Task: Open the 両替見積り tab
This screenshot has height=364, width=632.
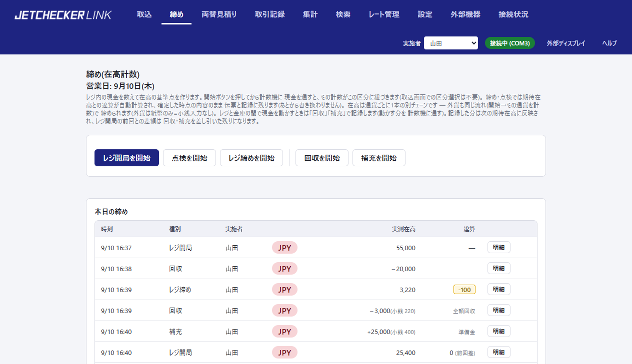Action: point(219,14)
